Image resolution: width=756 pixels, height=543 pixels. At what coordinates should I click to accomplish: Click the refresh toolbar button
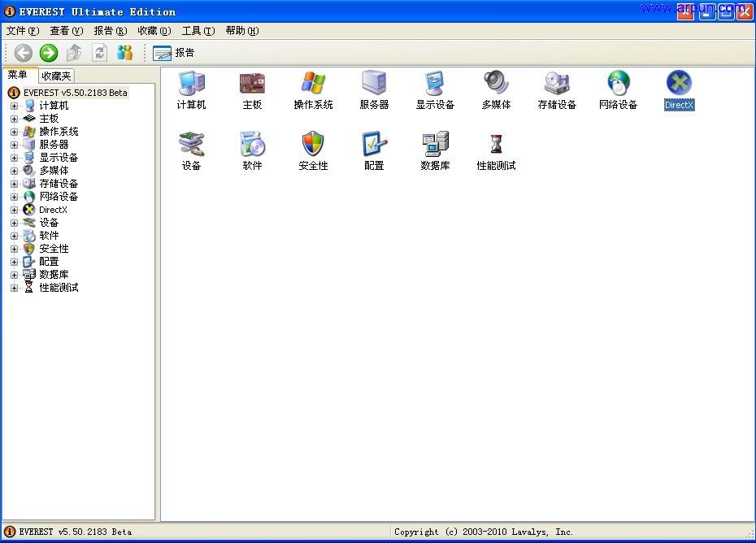(x=99, y=53)
